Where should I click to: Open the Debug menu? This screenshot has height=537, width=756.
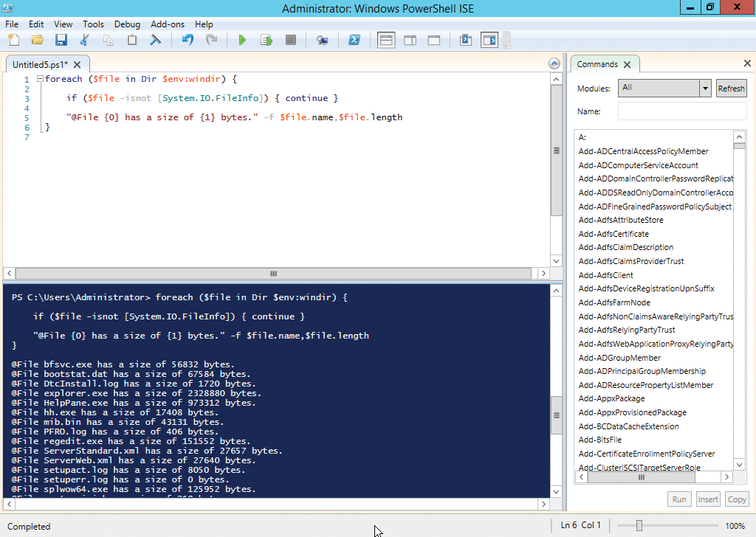(x=127, y=24)
